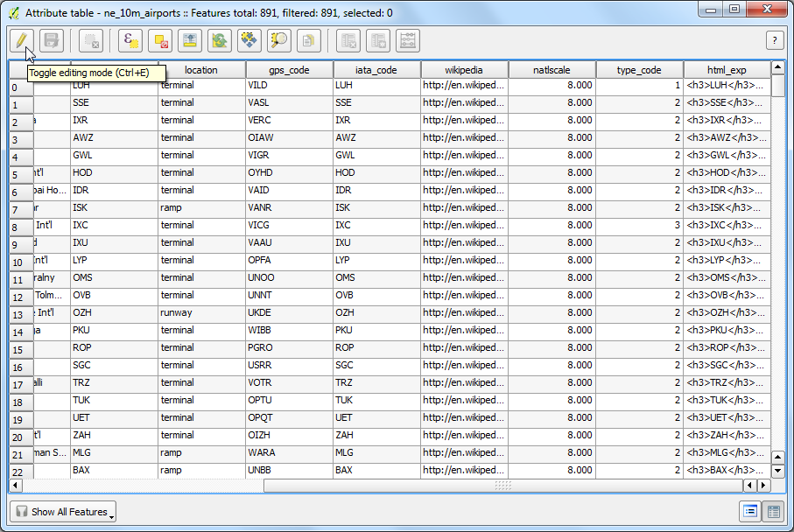794x532 pixels.
Task: Click the html_exp cell <h3>IDR</h3>
Action: (727, 190)
